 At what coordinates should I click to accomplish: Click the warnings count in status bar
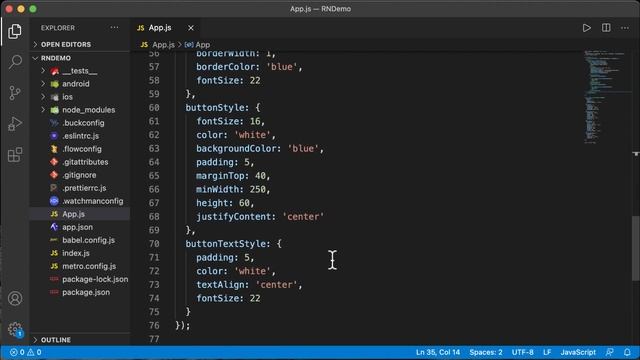coord(34,352)
